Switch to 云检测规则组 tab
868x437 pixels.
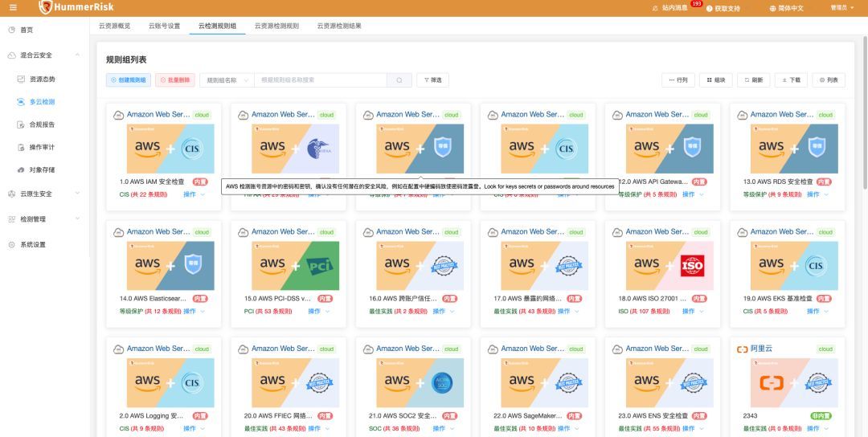point(217,26)
